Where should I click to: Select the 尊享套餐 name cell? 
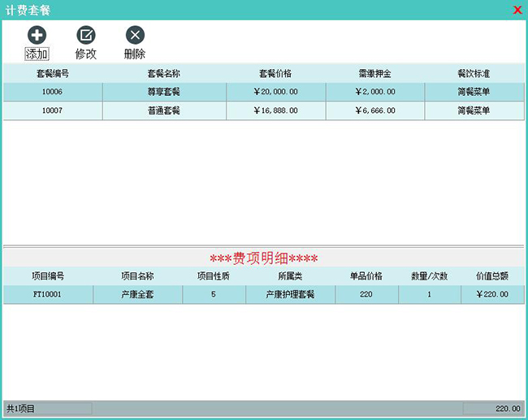pyautogui.click(x=163, y=92)
